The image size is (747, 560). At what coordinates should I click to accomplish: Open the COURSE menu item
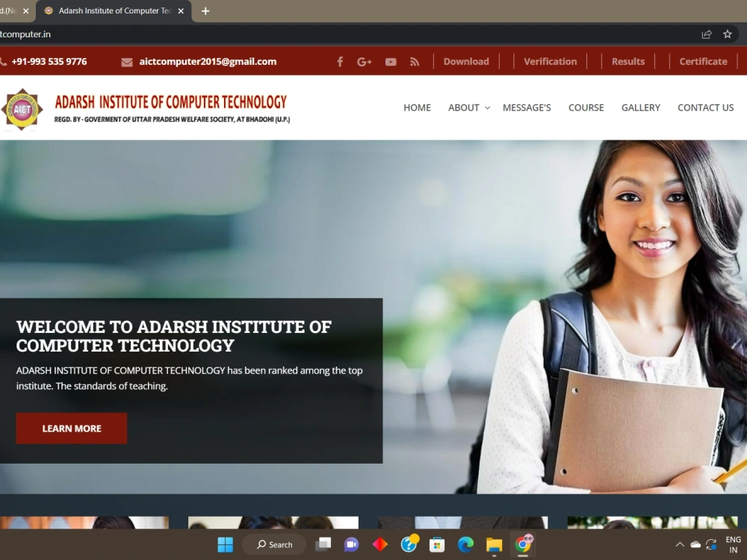coord(586,108)
